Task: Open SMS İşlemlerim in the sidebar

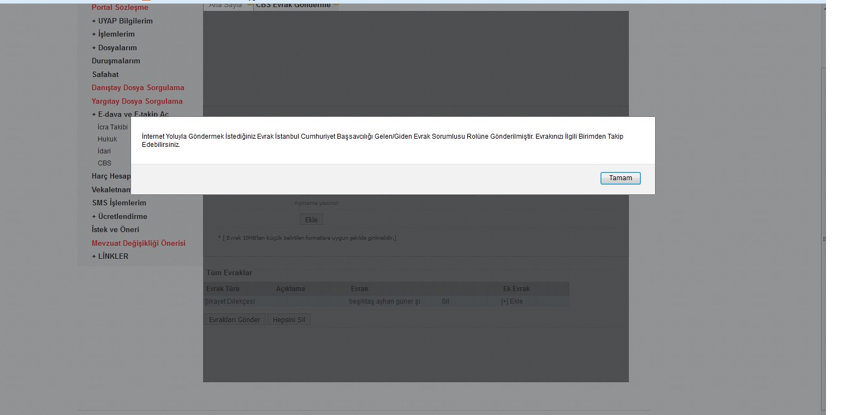Action: [x=119, y=203]
